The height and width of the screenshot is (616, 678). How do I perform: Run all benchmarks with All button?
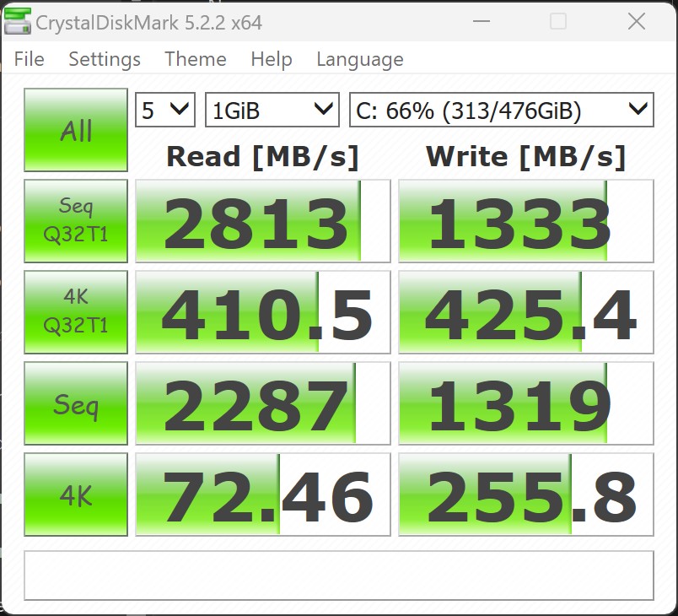coord(76,130)
